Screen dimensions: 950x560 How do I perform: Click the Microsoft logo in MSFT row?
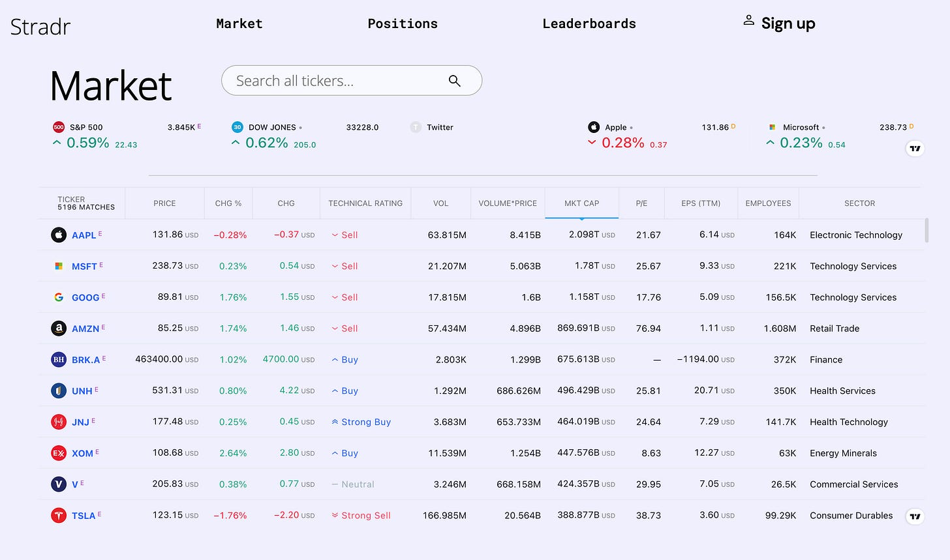click(x=59, y=266)
